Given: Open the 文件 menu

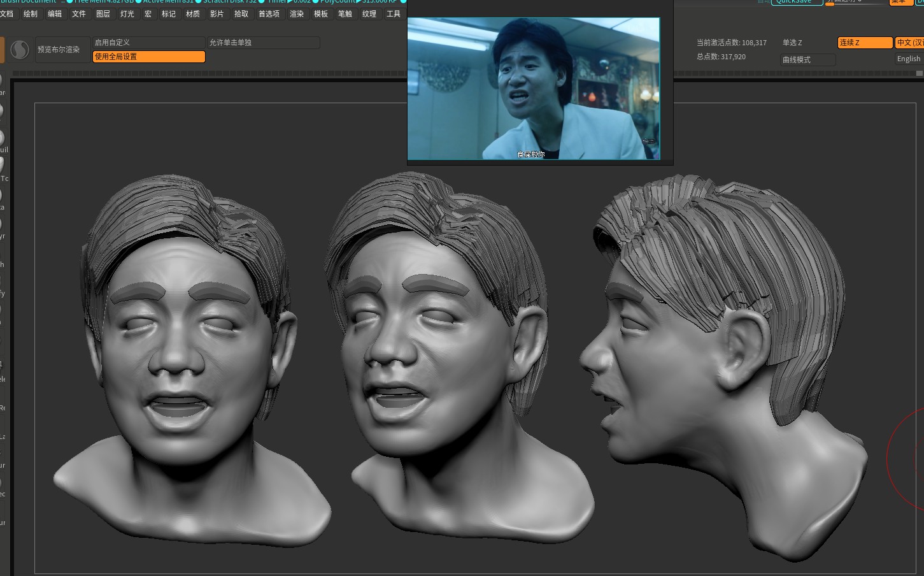Looking at the screenshot, I should click(79, 13).
